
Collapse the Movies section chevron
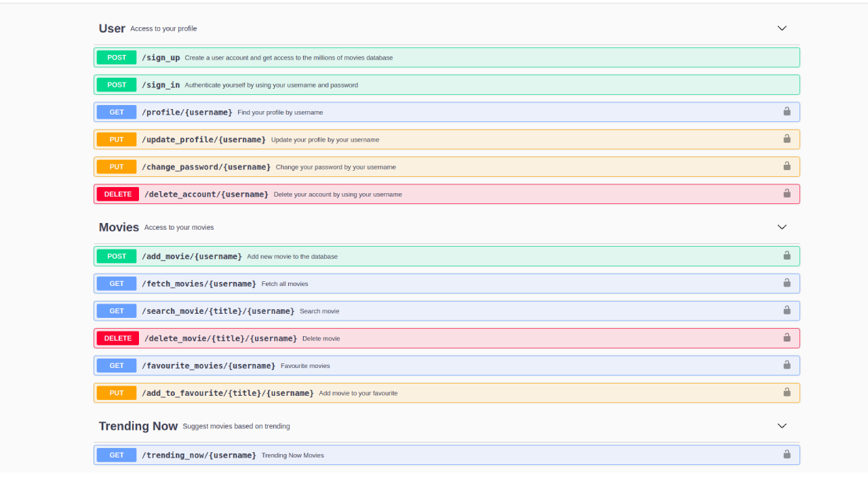[782, 227]
